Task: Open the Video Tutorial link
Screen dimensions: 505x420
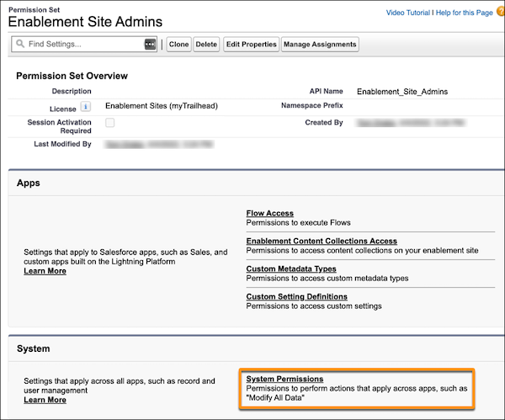Action: click(x=407, y=13)
